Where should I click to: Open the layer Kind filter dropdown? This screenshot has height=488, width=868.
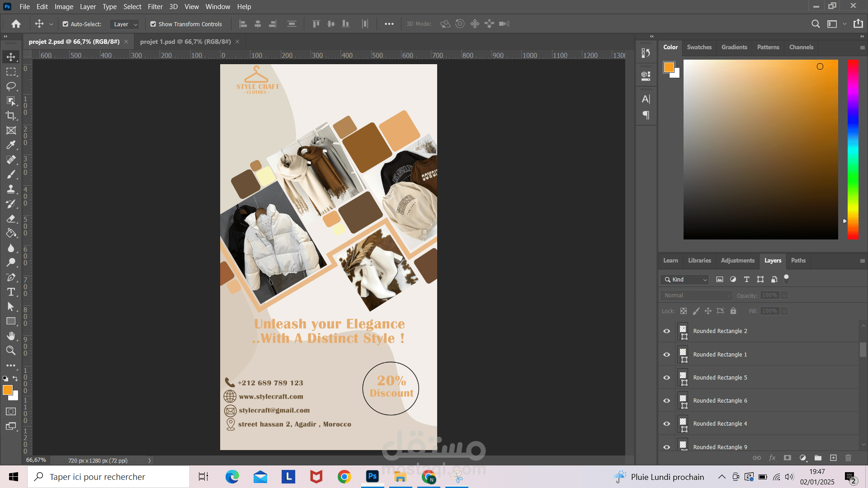685,280
